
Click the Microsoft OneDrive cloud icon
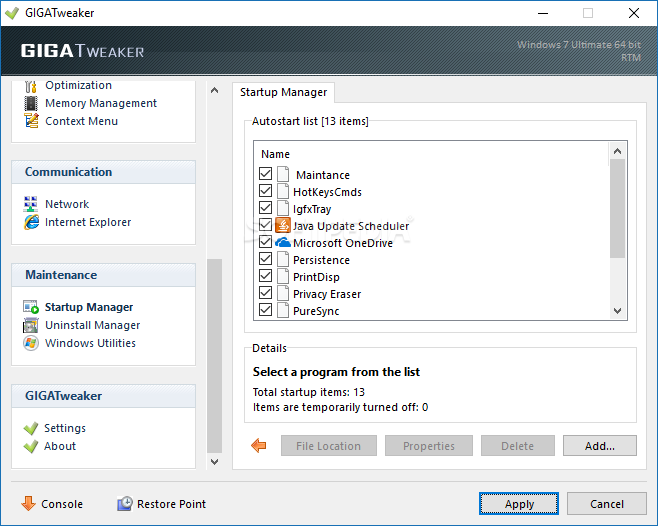click(x=283, y=243)
